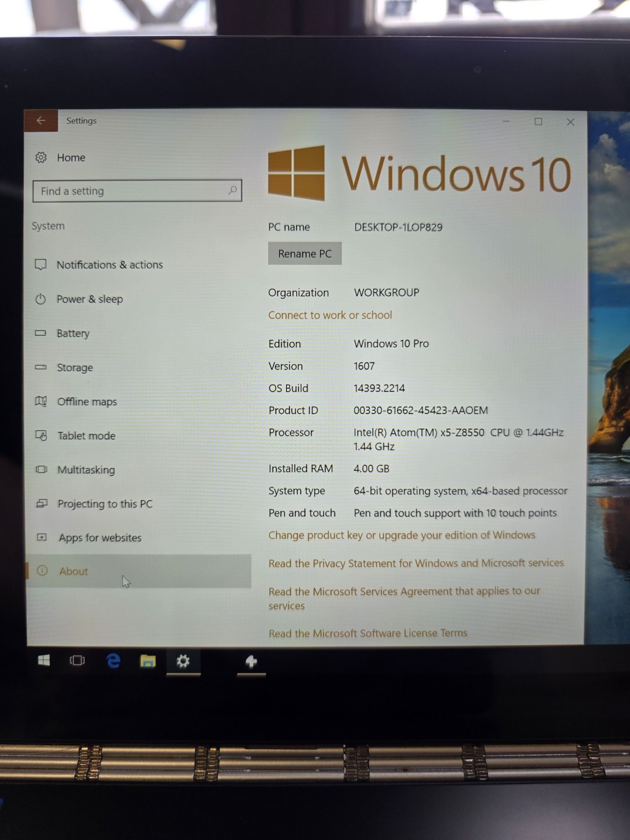Click Connect to work or school

pyautogui.click(x=330, y=315)
